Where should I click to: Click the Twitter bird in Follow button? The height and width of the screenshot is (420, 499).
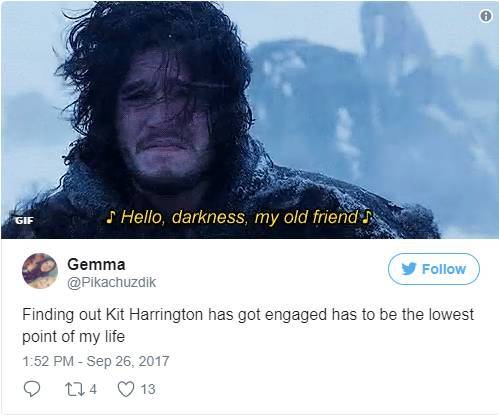(409, 269)
